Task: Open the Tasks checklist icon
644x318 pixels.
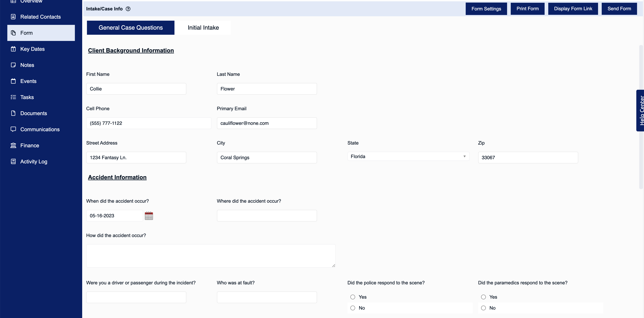Action: point(14,97)
